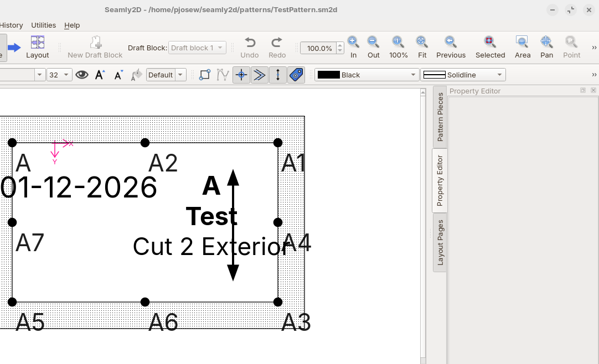Click the Zoom In magnifier icon
599x364 pixels.
coord(353,42)
